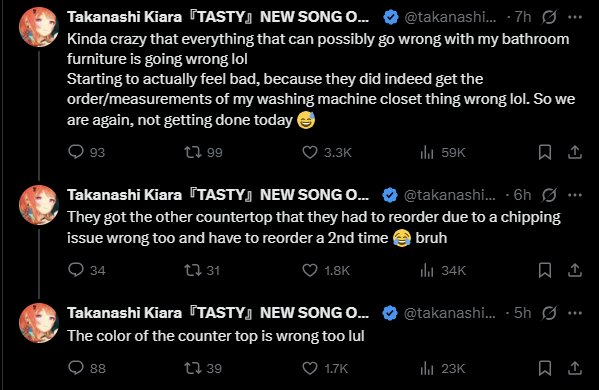The image size is (599, 390).
Task: Share the countertop color tweet
Action: coord(575,368)
